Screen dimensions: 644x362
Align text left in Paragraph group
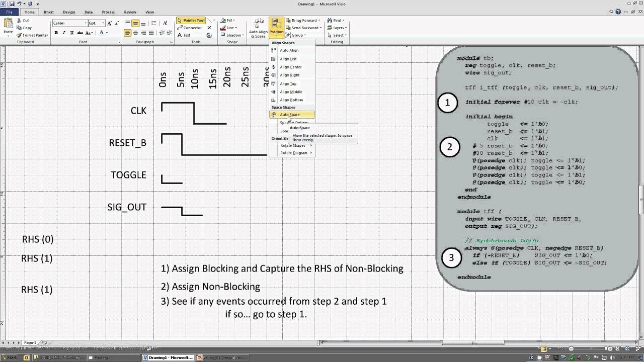click(x=128, y=33)
